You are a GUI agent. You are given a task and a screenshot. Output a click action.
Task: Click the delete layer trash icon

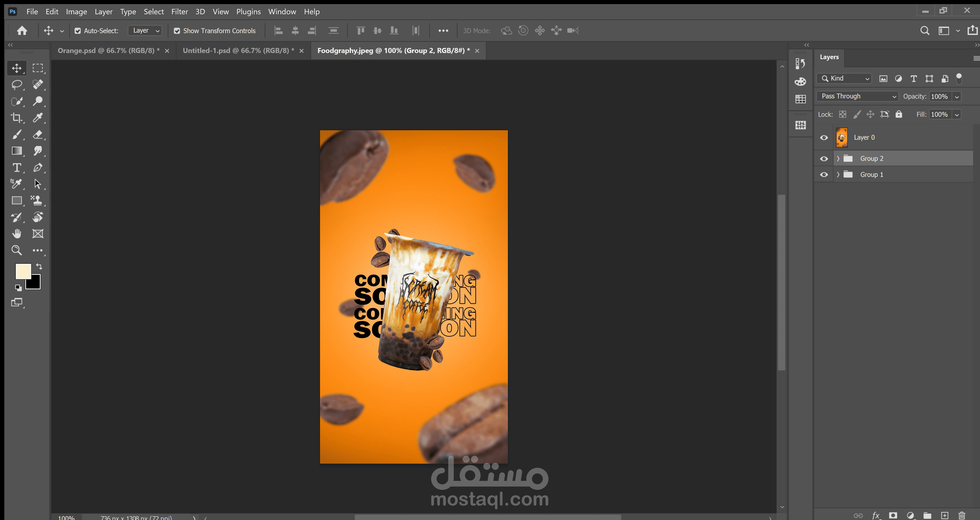tap(961, 515)
